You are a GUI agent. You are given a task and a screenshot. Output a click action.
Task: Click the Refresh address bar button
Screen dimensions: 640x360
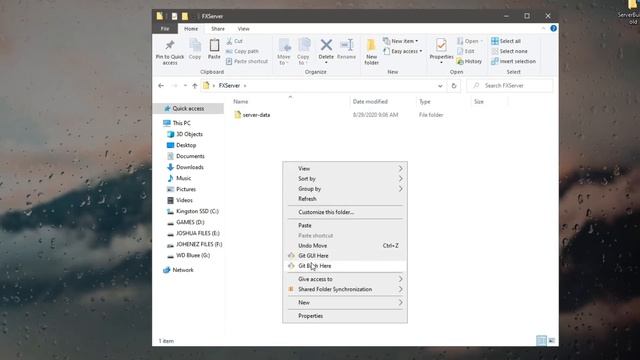[x=453, y=86]
